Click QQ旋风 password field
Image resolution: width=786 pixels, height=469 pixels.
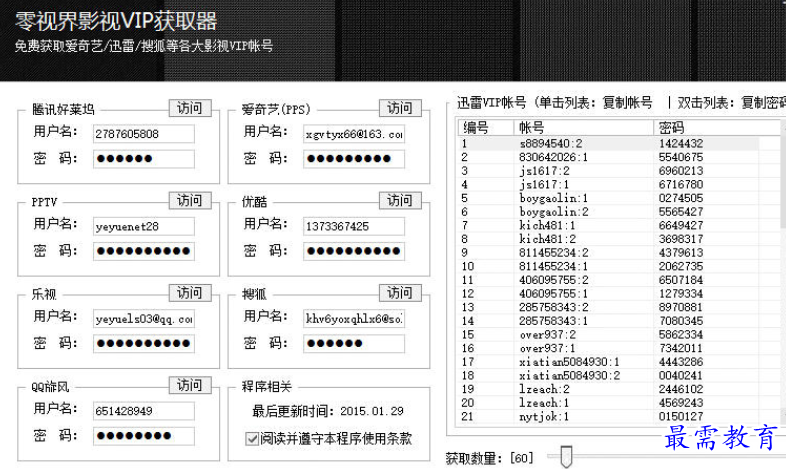(x=144, y=436)
